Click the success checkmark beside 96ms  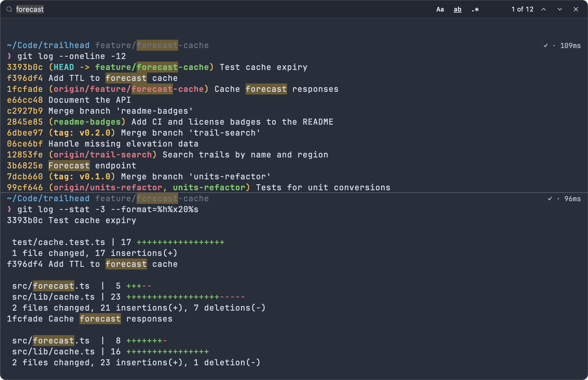(550, 199)
